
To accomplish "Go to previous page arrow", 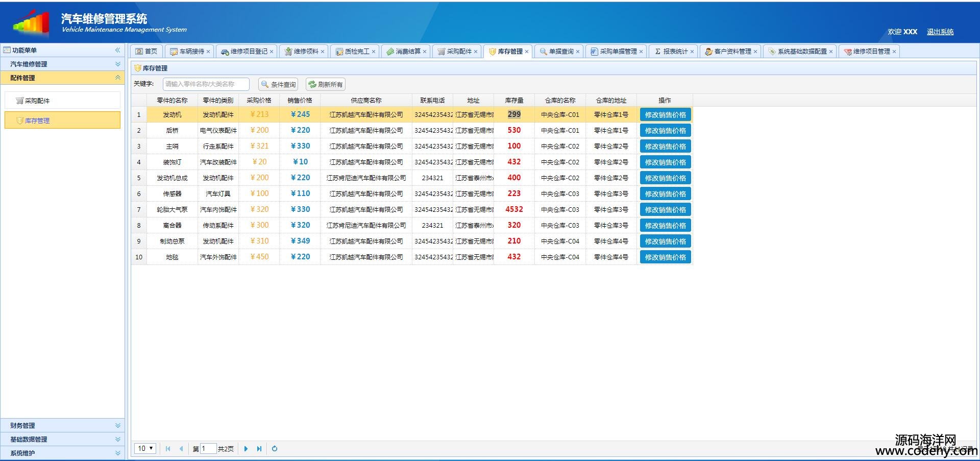I will tap(181, 449).
